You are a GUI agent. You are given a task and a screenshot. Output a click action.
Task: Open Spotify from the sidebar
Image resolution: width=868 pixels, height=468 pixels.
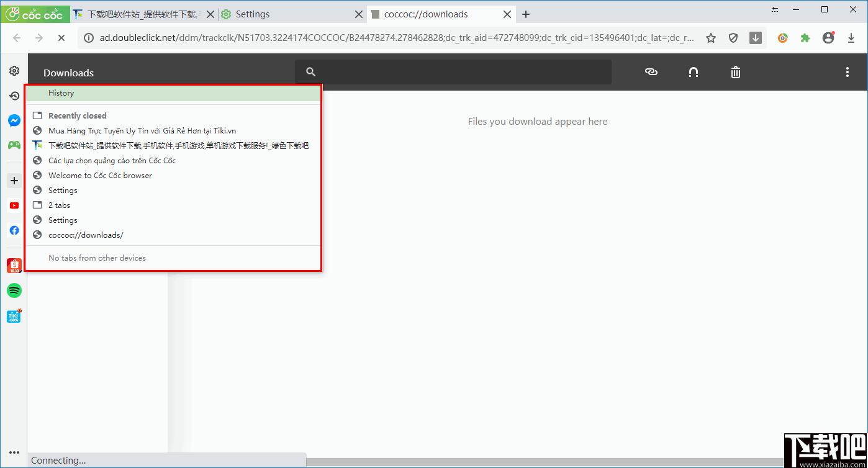tap(14, 290)
